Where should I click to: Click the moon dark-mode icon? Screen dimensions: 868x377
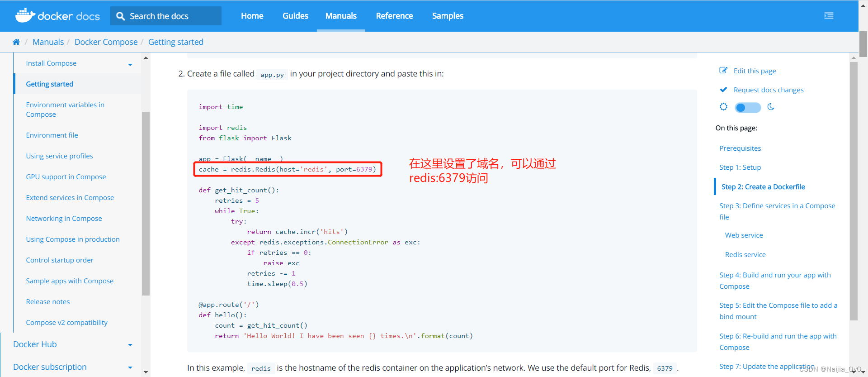(771, 107)
